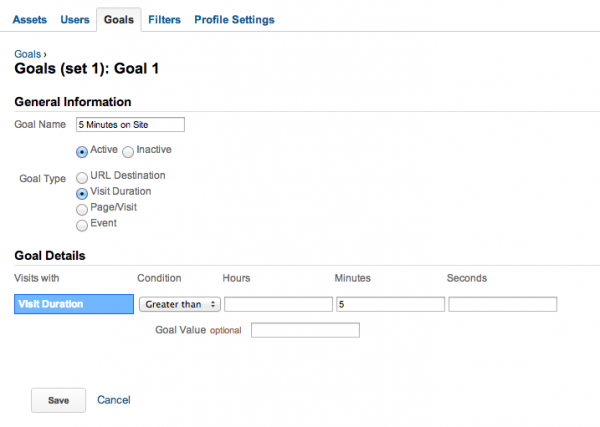
Task: Open the Assets tab
Action: point(29,19)
